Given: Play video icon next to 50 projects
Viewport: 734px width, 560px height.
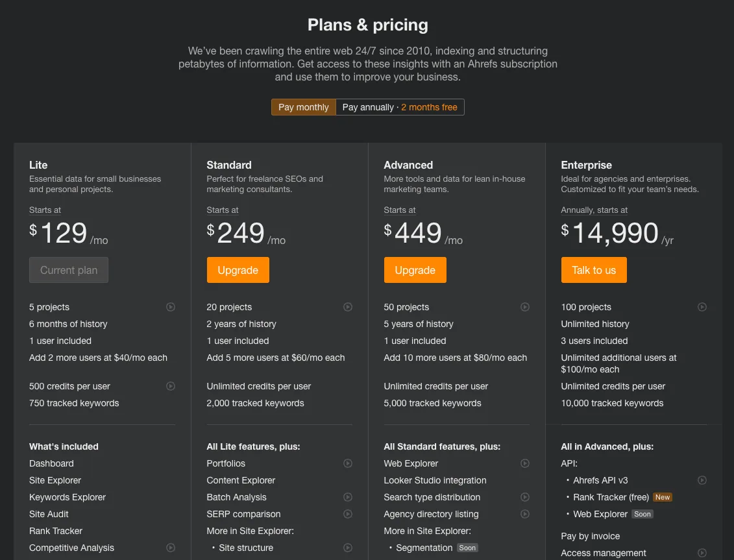Looking at the screenshot, I should point(525,307).
